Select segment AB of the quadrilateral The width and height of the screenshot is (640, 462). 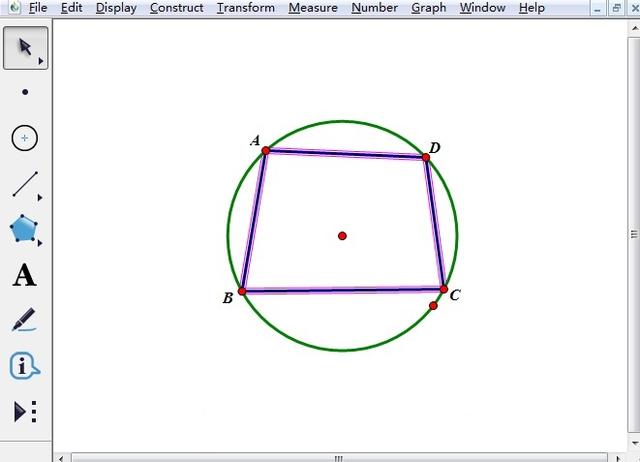[253, 221]
